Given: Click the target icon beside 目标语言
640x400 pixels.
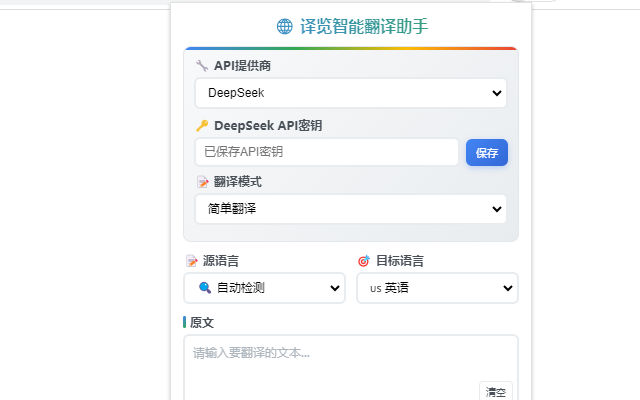Looking at the screenshot, I should pos(364,261).
